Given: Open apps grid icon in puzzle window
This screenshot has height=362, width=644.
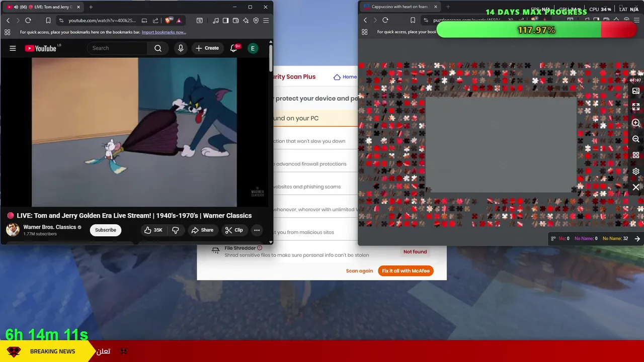Looking at the screenshot, I should pos(364,32).
